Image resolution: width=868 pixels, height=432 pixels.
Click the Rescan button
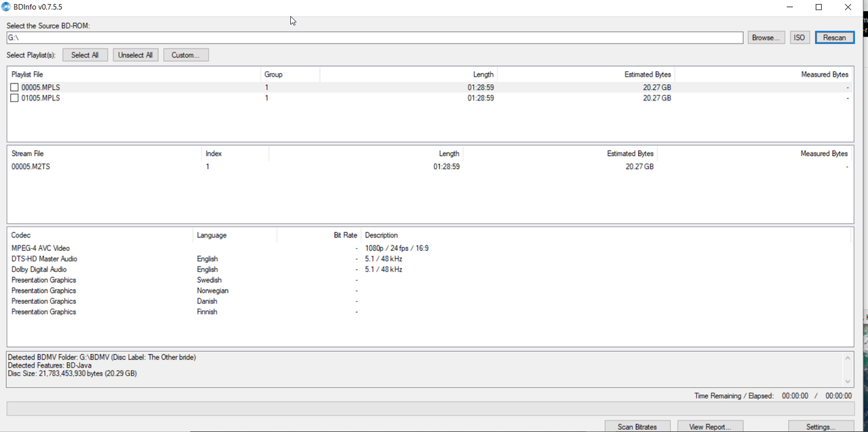[834, 37]
